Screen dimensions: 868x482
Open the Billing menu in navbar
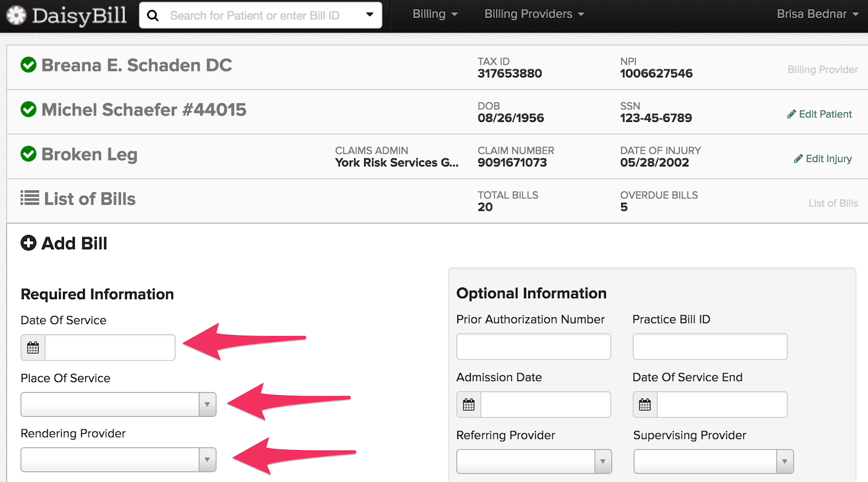tap(435, 14)
